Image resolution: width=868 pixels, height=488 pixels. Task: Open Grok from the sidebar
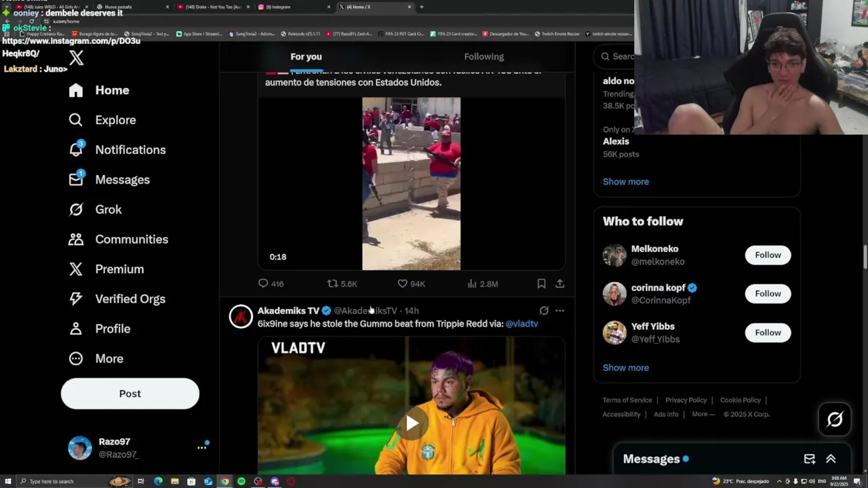(x=95, y=209)
